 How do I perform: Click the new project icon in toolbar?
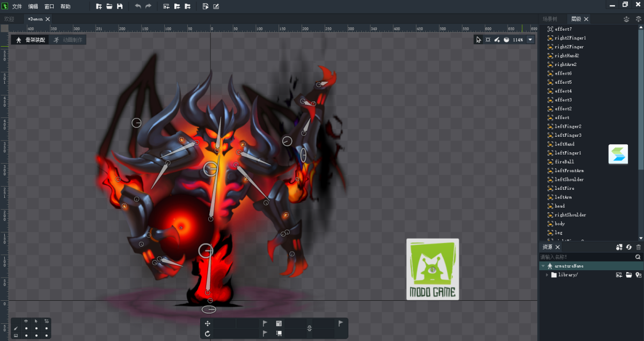(x=99, y=6)
